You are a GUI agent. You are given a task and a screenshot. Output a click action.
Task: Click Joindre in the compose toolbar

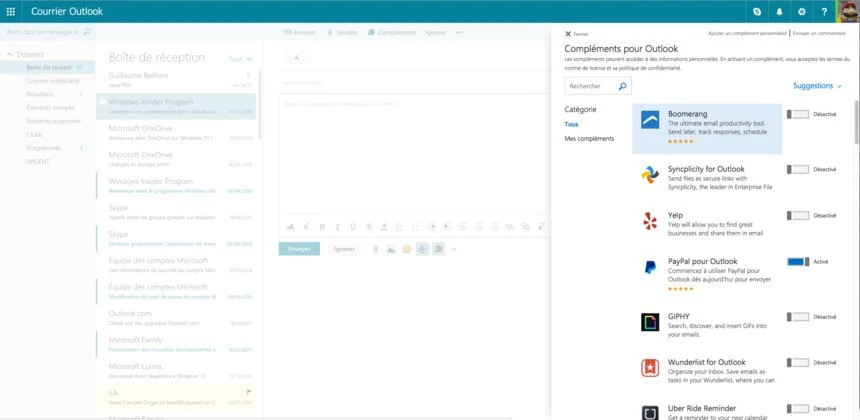[342, 32]
